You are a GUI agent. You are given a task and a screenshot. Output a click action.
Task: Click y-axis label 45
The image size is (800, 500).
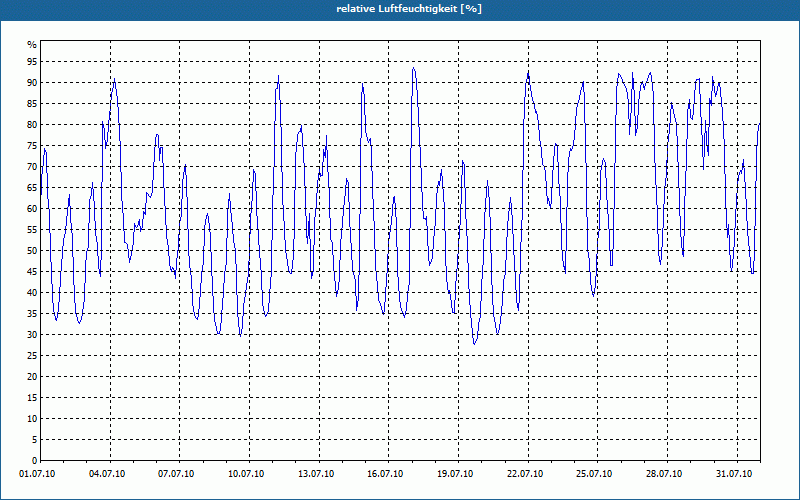pyautogui.click(x=32, y=271)
